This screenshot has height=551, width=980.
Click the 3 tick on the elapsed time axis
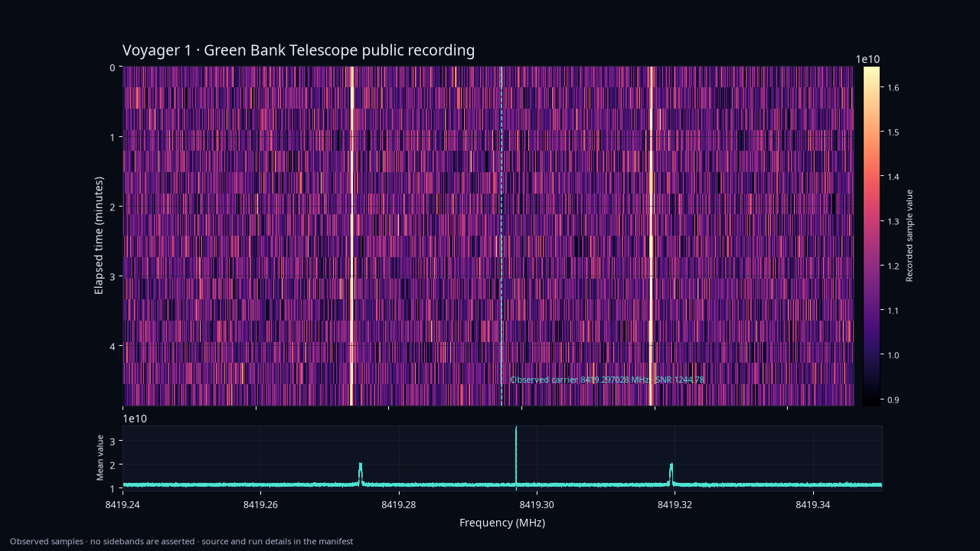112,276
